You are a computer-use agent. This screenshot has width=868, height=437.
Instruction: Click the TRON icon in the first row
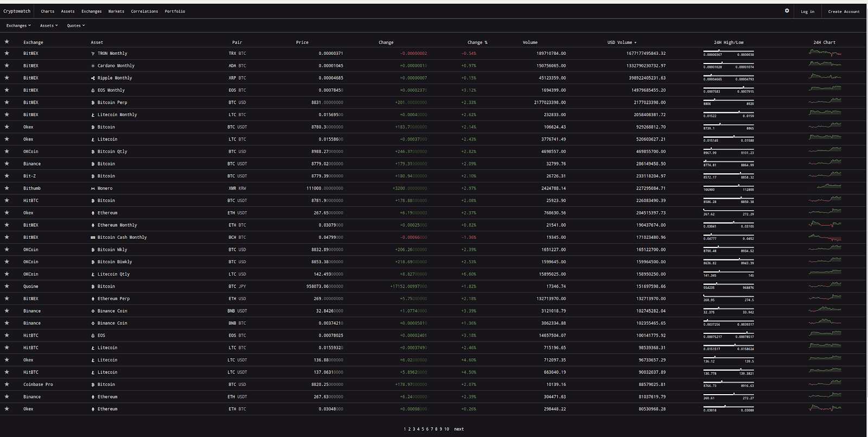click(x=93, y=54)
